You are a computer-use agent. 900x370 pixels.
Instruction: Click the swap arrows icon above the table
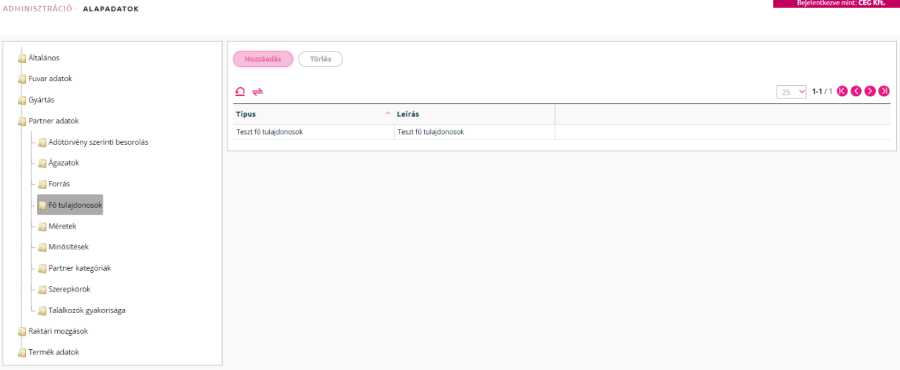(x=257, y=91)
